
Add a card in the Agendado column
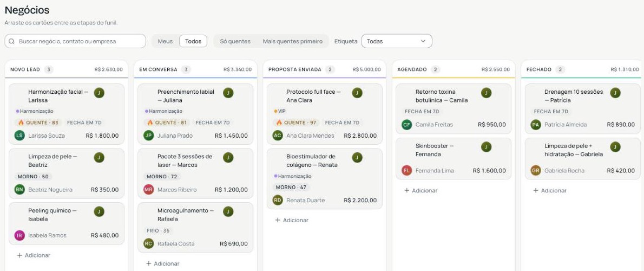pyautogui.click(x=420, y=190)
